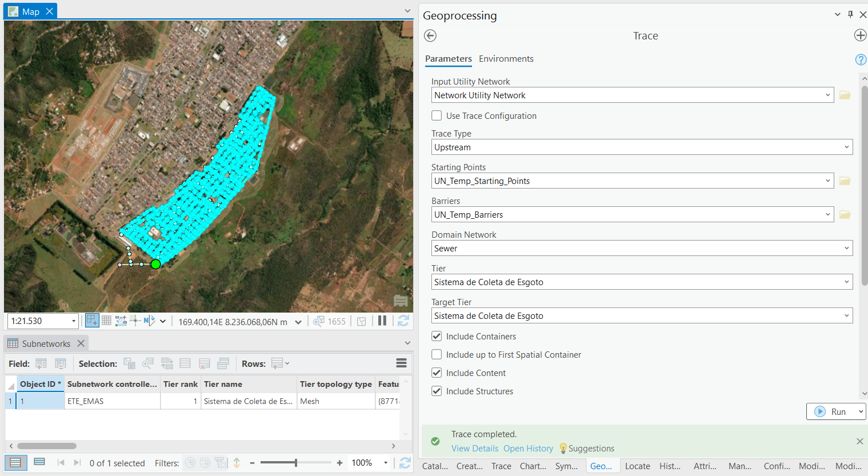Run the Trace tool
Image resolution: width=868 pixels, height=476 pixels.
point(832,411)
